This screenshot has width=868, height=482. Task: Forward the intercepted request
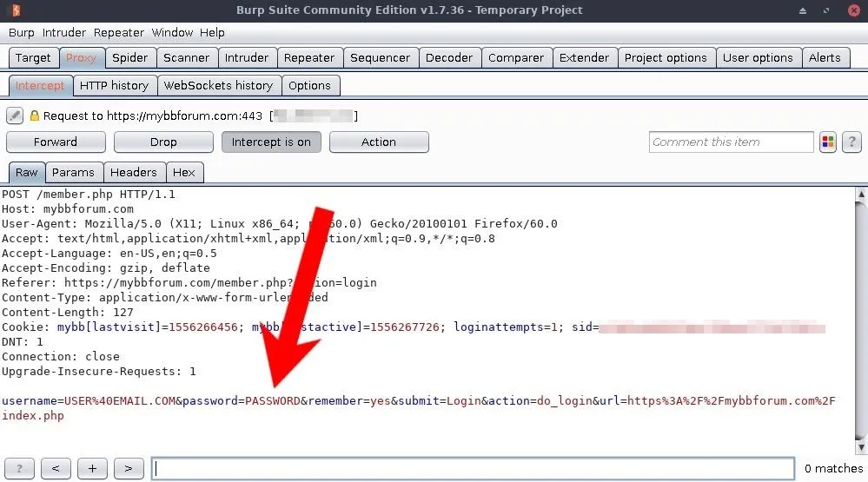click(56, 142)
